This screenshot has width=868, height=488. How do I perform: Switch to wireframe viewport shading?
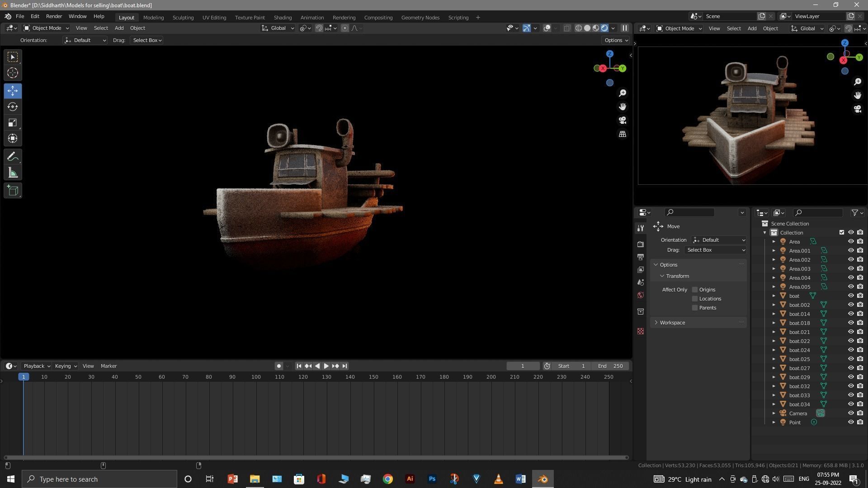578,28
